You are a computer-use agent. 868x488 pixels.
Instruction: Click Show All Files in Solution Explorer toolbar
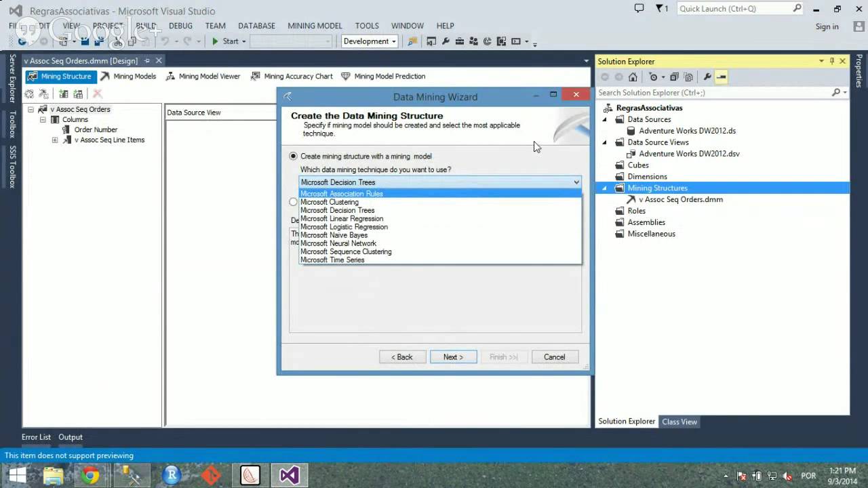[688, 77]
